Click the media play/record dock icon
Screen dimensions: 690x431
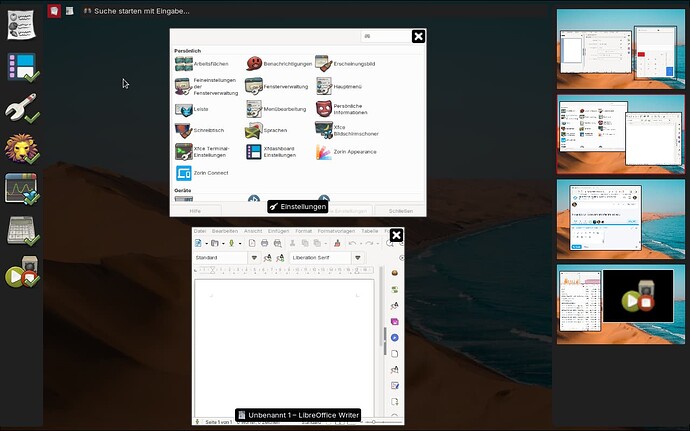pos(21,272)
